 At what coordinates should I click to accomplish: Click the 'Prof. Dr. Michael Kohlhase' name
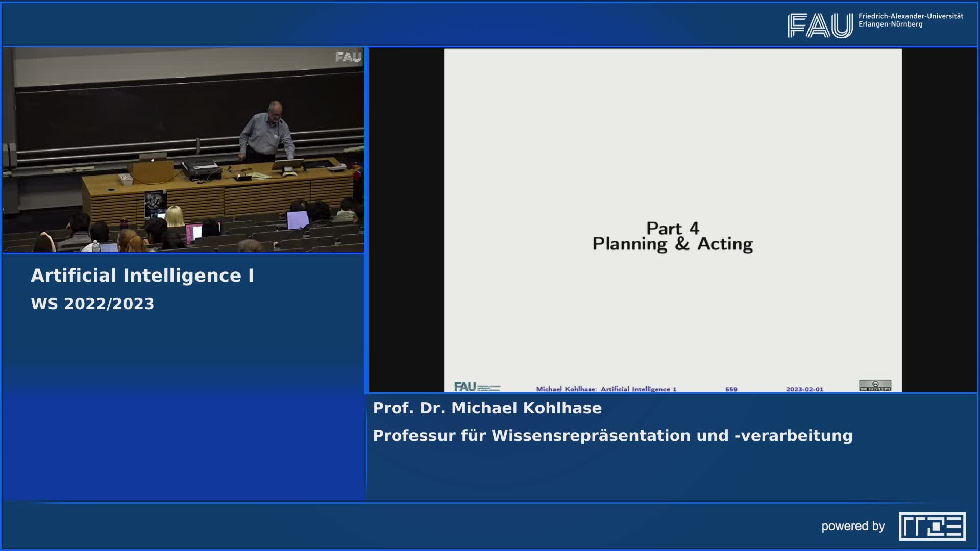click(487, 408)
